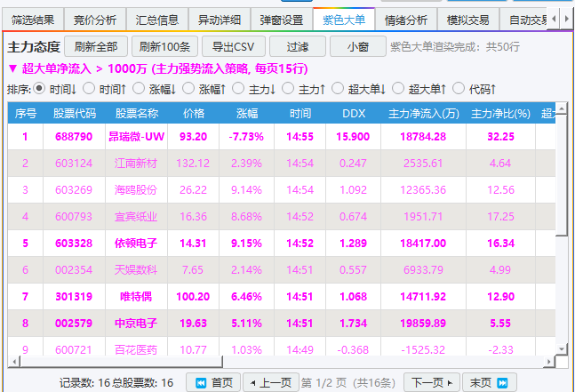Open the 汇总信息 tab
This screenshot has width=575, height=392.
[157, 20]
